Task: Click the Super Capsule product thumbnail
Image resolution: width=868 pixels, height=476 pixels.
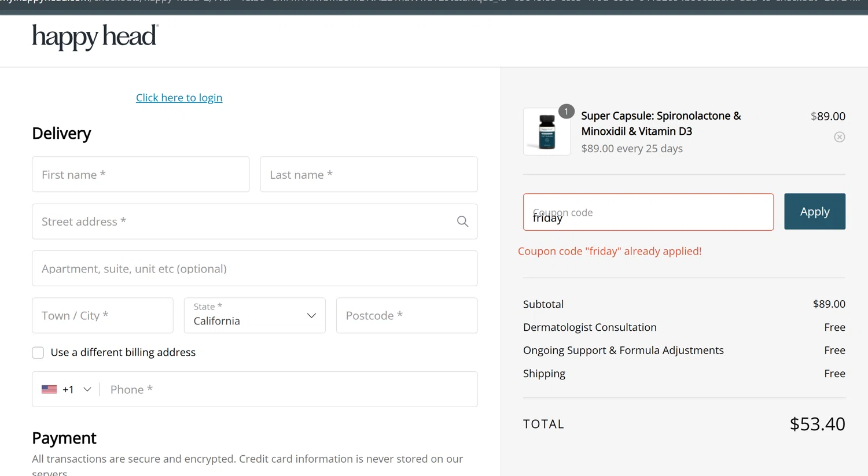Action: click(x=546, y=132)
